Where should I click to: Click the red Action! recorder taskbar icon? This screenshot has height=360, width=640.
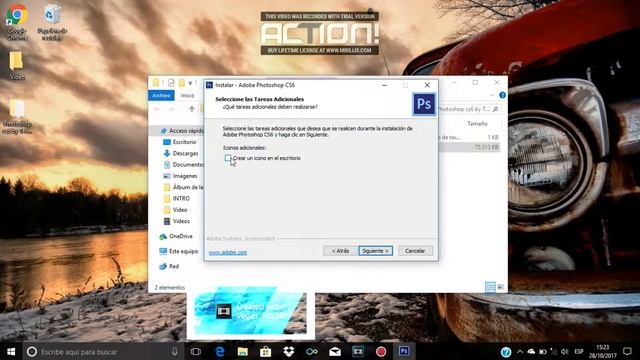[381, 351]
